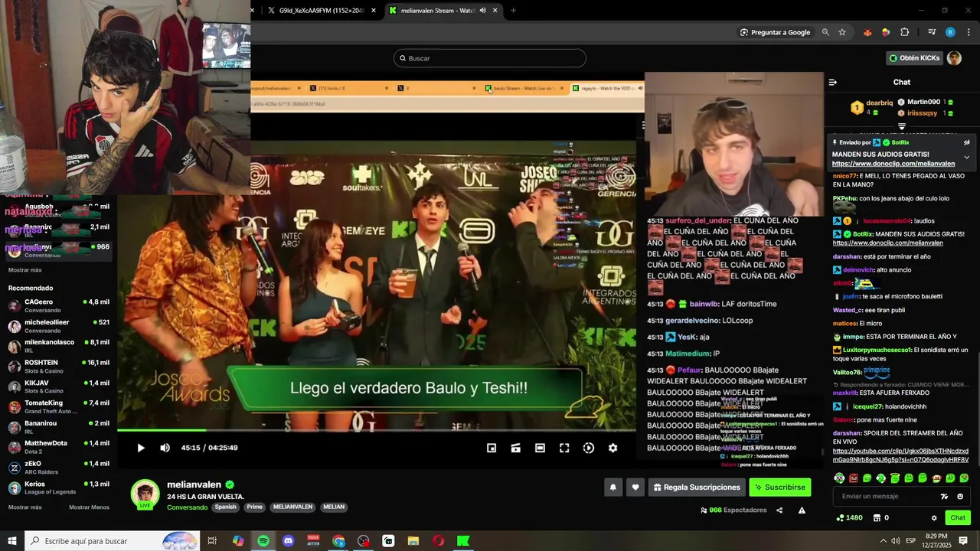This screenshot has width=980, height=551.
Task: Open the donoclip link in pinned message
Action: tap(893, 164)
